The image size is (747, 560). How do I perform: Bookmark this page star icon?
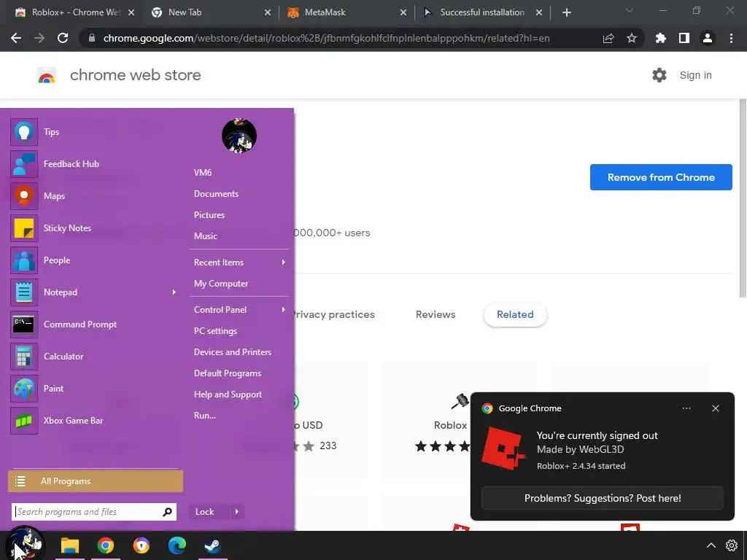coord(632,38)
